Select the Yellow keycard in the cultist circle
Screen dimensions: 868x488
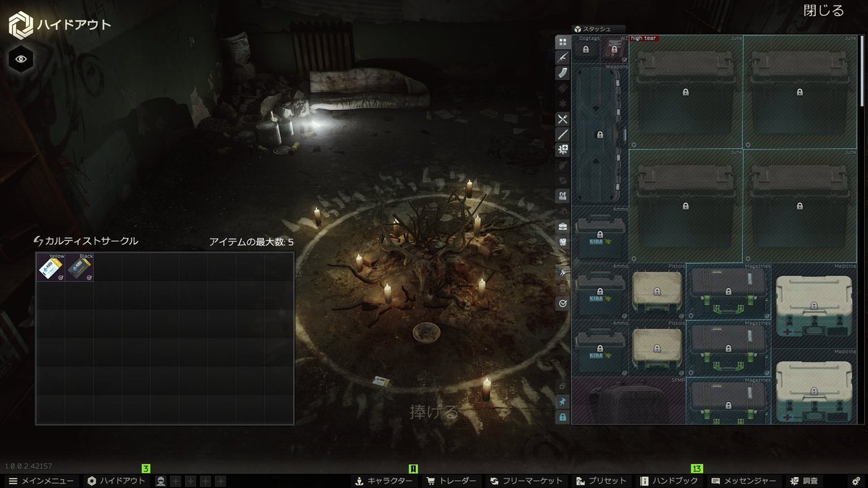[x=51, y=267]
